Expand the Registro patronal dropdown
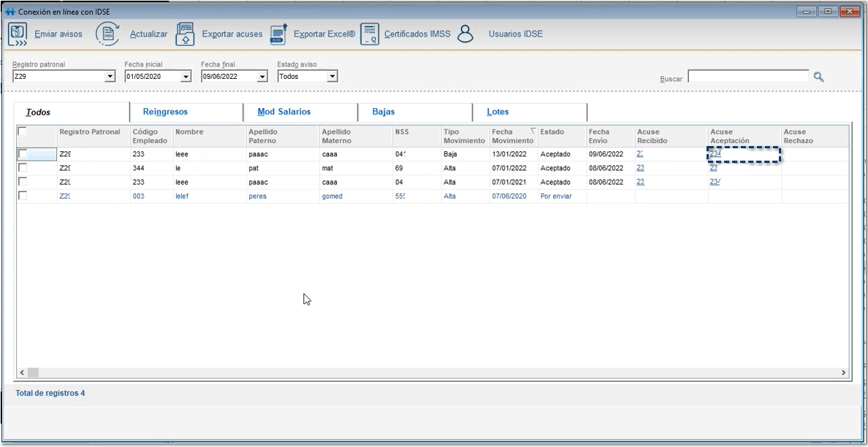 point(110,77)
